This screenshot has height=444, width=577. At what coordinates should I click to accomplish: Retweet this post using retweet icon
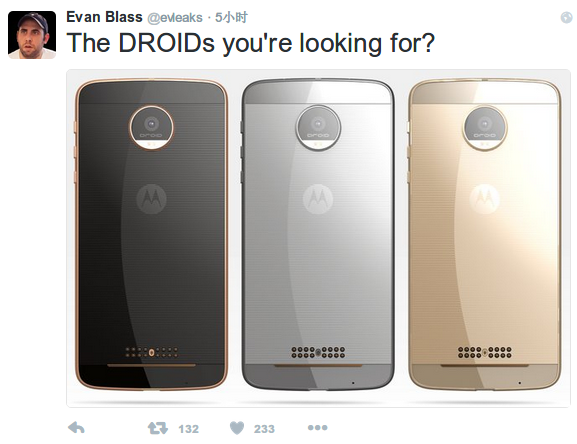tap(158, 428)
